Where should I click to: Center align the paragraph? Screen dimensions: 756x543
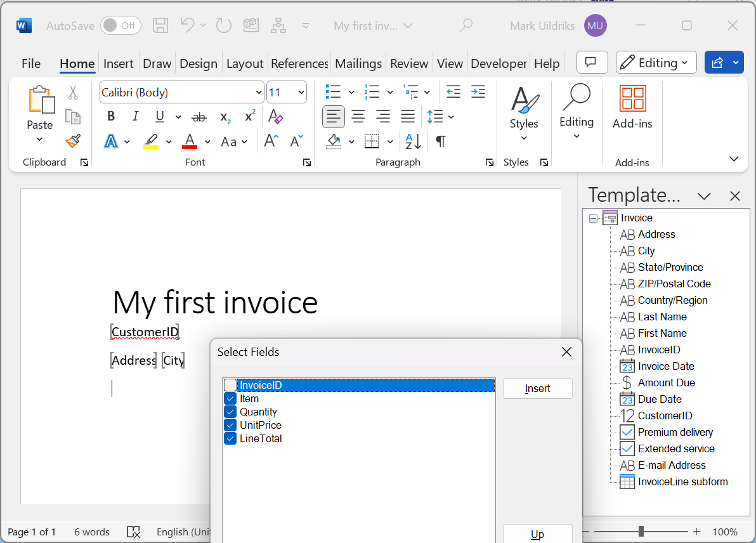[x=358, y=117]
